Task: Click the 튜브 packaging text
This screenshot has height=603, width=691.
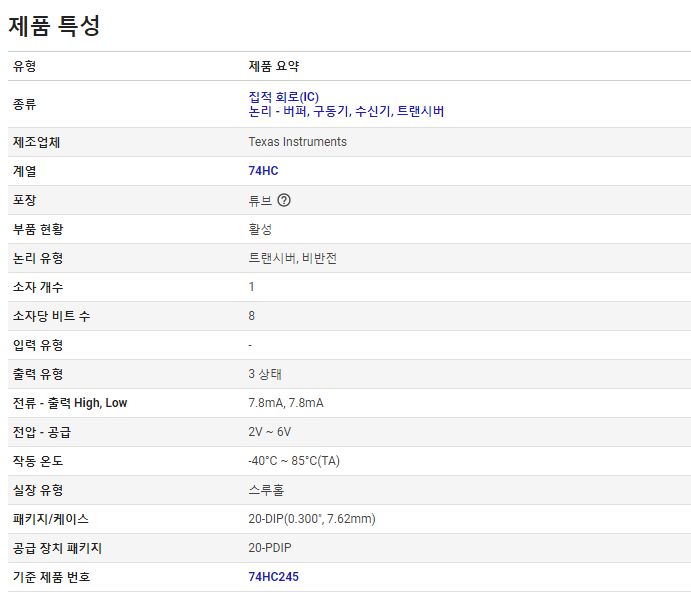Action: point(260,200)
